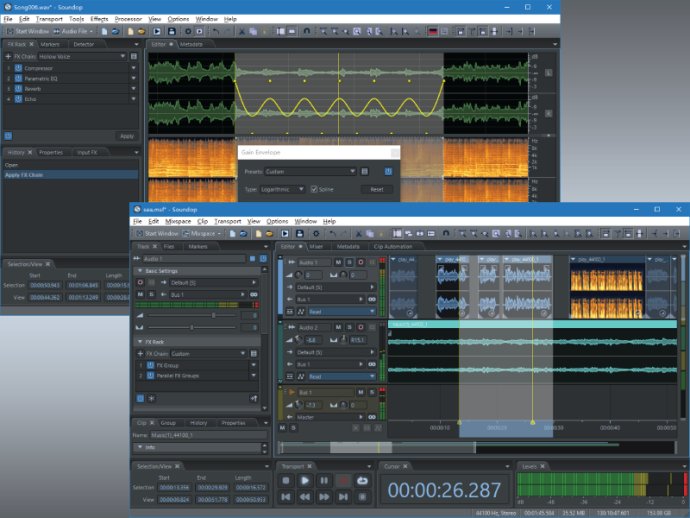The width and height of the screenshot is (690, 518).
Task: Click the Save icon in the mixspace toolbar
Action: click(x=300, y=234)
